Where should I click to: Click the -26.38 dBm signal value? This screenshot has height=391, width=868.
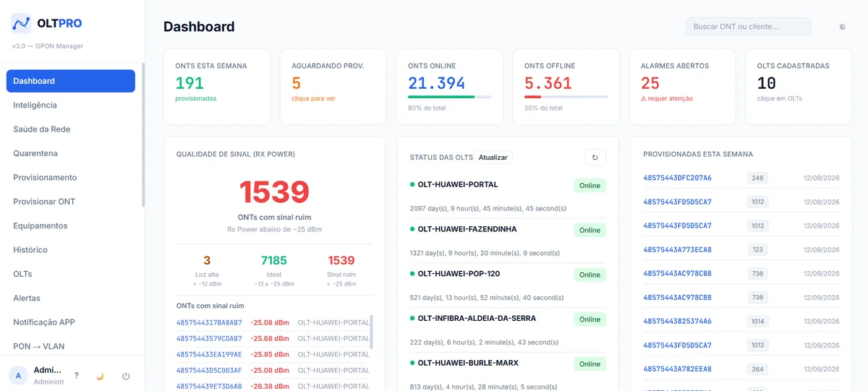click(x=270, y=386)
